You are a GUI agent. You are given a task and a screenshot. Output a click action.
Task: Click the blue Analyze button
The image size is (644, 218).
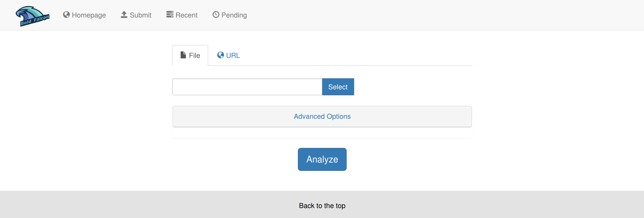(x=322, y=159)
